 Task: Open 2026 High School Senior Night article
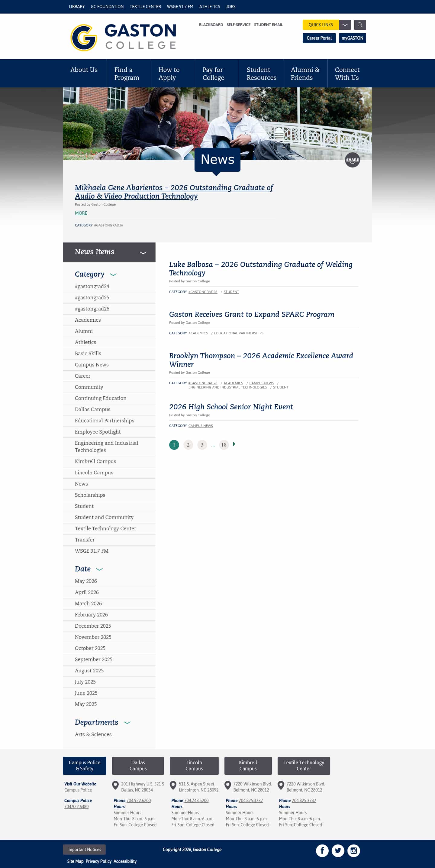[x=230, y=407]
